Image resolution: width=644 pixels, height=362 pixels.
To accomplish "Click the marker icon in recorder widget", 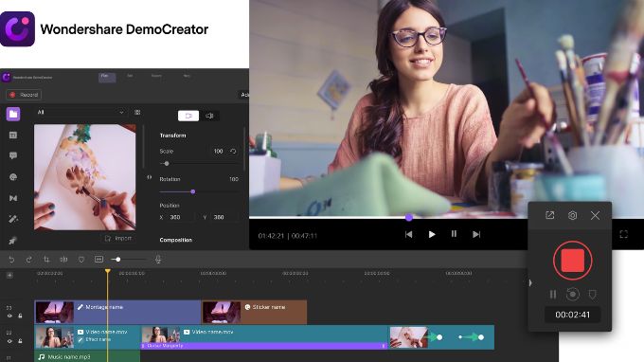I will click(x=592, y=294).
